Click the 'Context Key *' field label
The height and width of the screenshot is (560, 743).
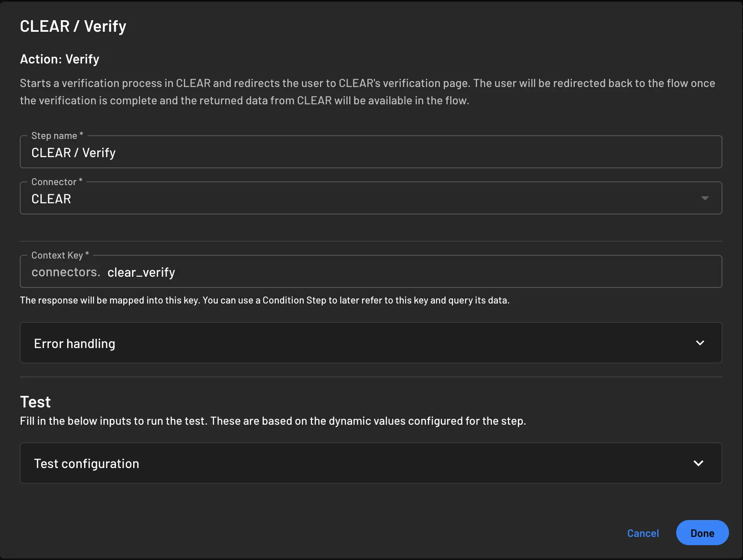(60, 255)
